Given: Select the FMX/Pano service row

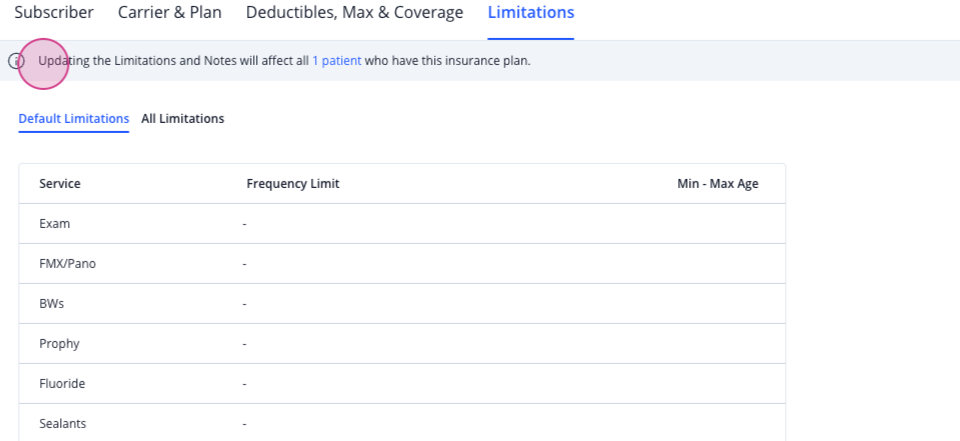Looking at the screenshot, I should tap(402, 264).
